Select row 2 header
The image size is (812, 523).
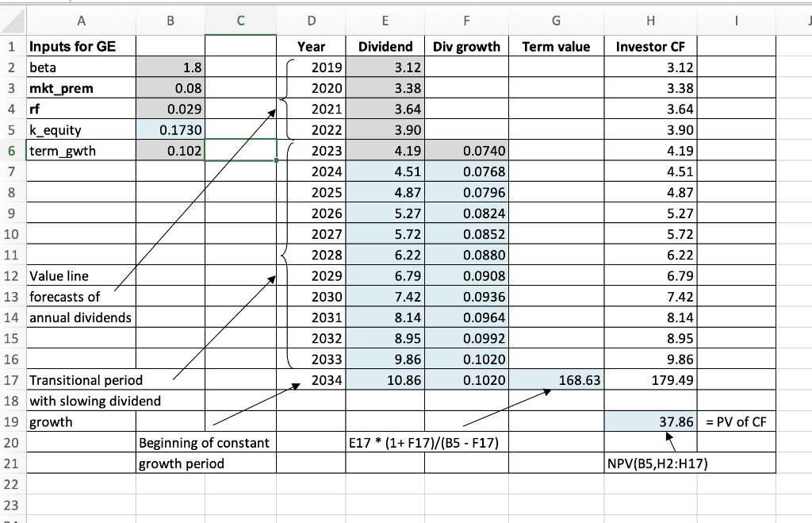click(x=13, y=67)
